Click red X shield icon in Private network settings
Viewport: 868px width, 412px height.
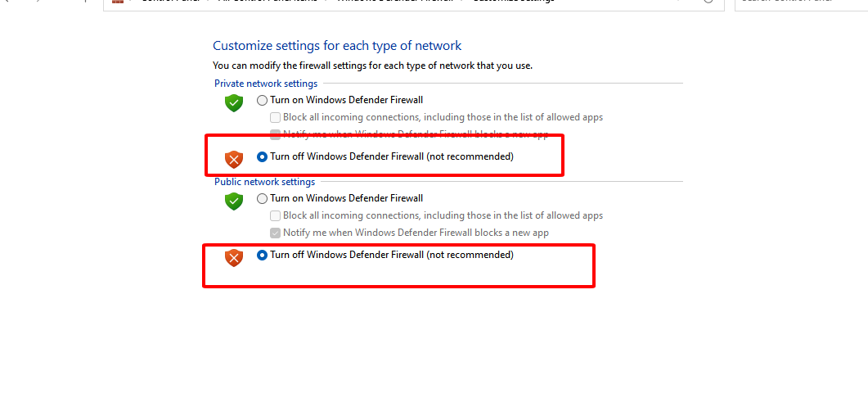click(x=234, y=160)
